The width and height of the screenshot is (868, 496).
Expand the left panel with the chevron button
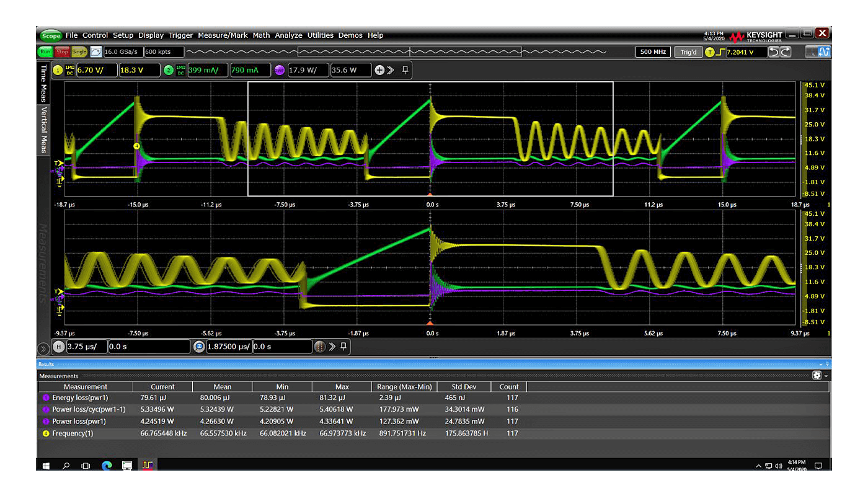[x=43, y=348]
